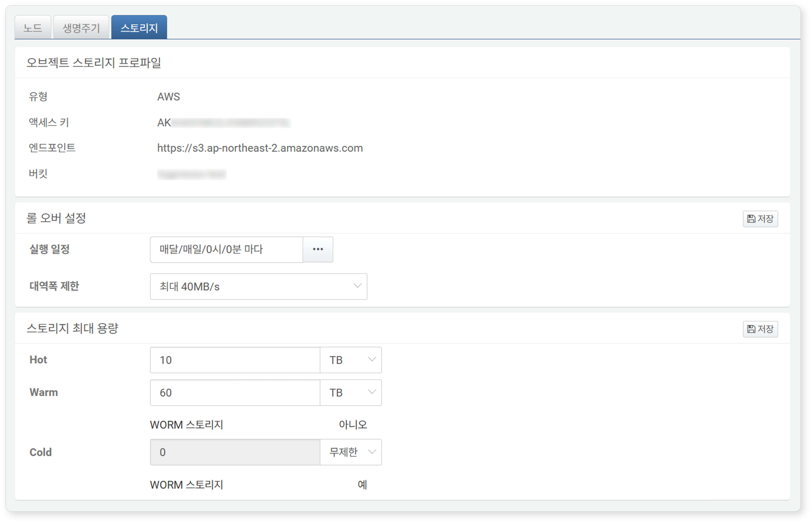Click the 버킷 label
Screen dimensions: 812x523
tap(38, 174)
